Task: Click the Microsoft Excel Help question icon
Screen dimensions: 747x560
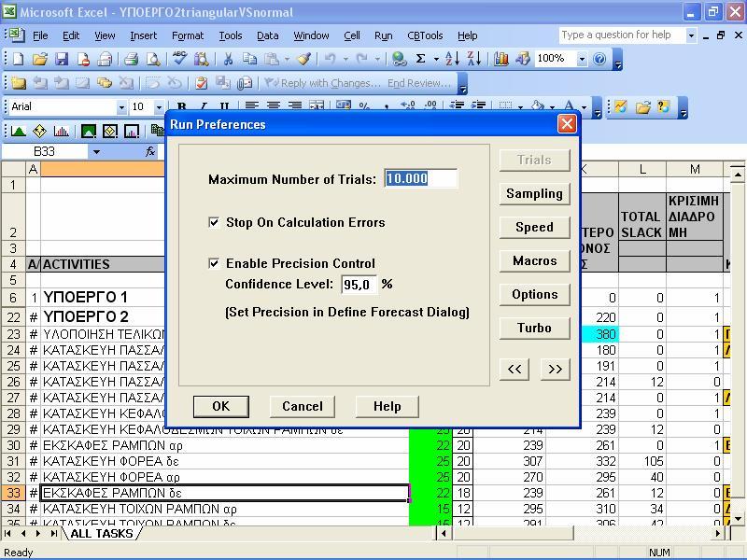Action: click(x=599, y=59)
